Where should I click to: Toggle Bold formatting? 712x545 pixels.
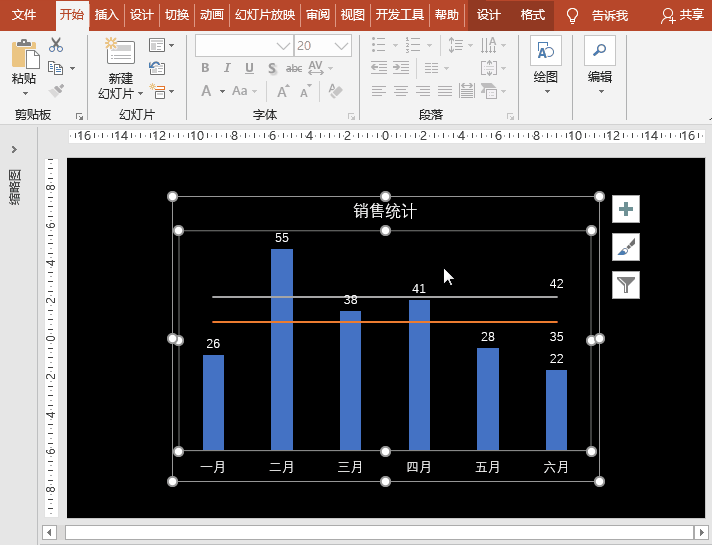coord(205,68)
